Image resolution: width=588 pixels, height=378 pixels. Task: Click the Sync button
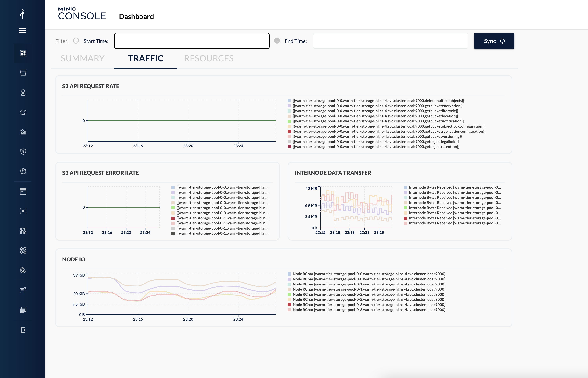tap(494, 41)
